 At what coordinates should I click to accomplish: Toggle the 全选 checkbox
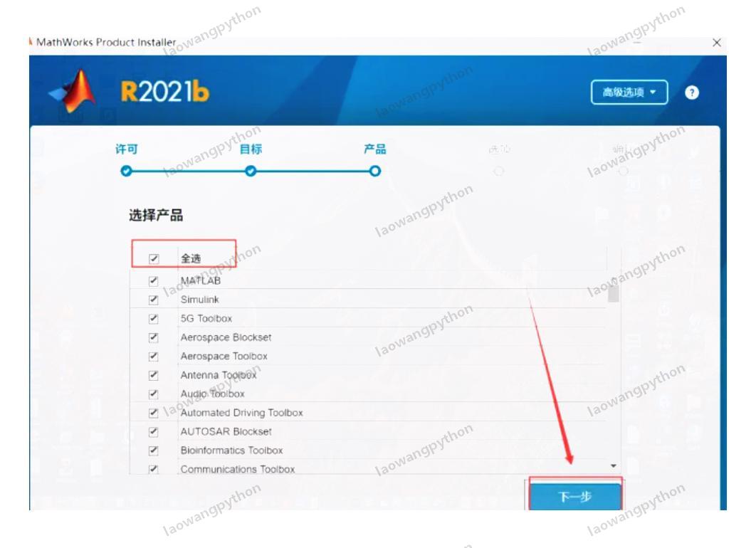(154, 259)
